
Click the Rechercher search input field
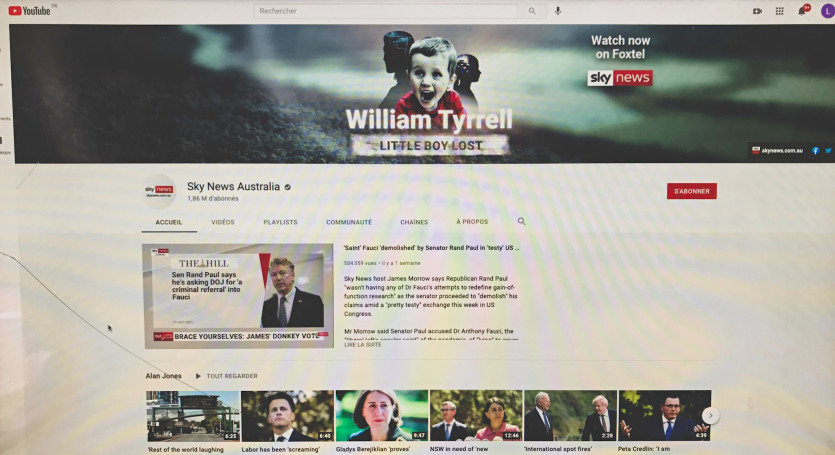click(x=385, y=11)
